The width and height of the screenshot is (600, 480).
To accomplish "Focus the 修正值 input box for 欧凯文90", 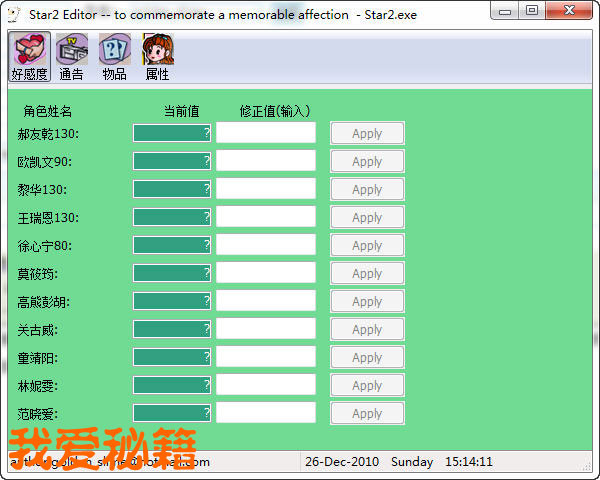I will point(266,161).
